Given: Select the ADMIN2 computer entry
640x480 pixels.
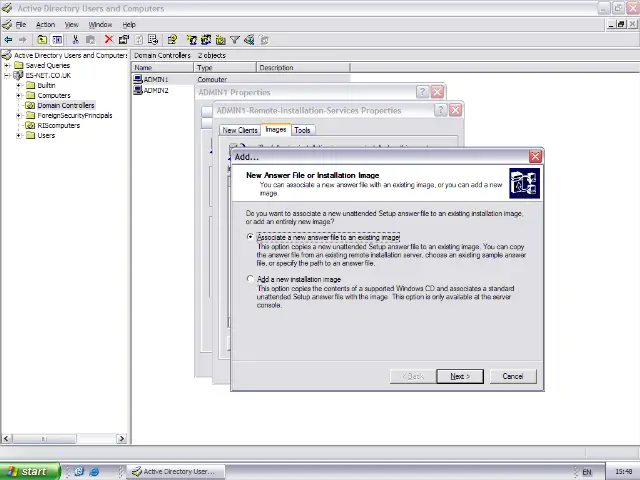Looking at the screenshot, I should pos(155,90).
